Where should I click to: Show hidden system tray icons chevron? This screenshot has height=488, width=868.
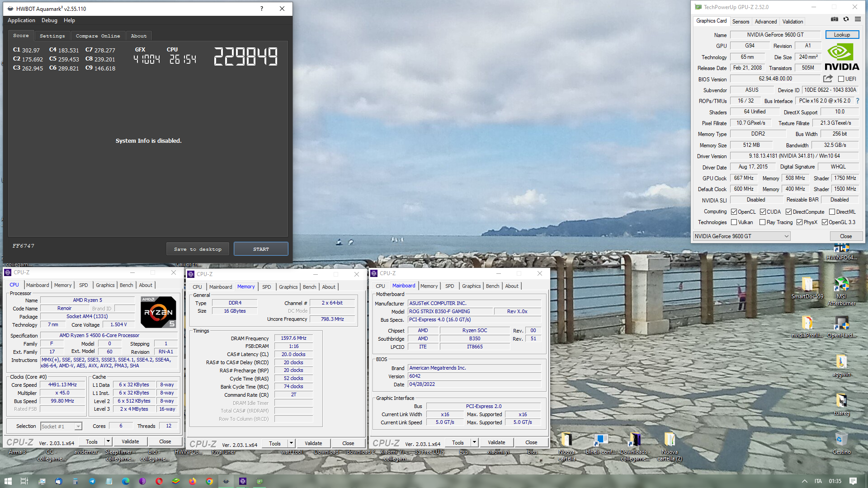[804, 481]
